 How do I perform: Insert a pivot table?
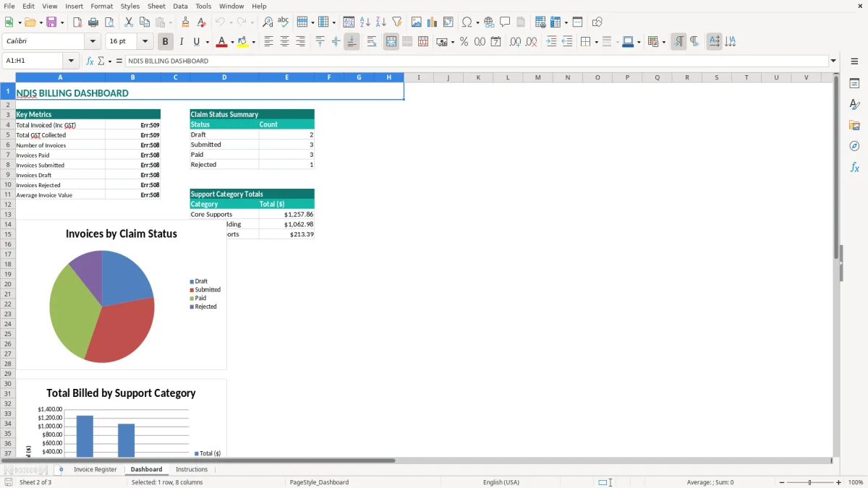click(448, 22)
